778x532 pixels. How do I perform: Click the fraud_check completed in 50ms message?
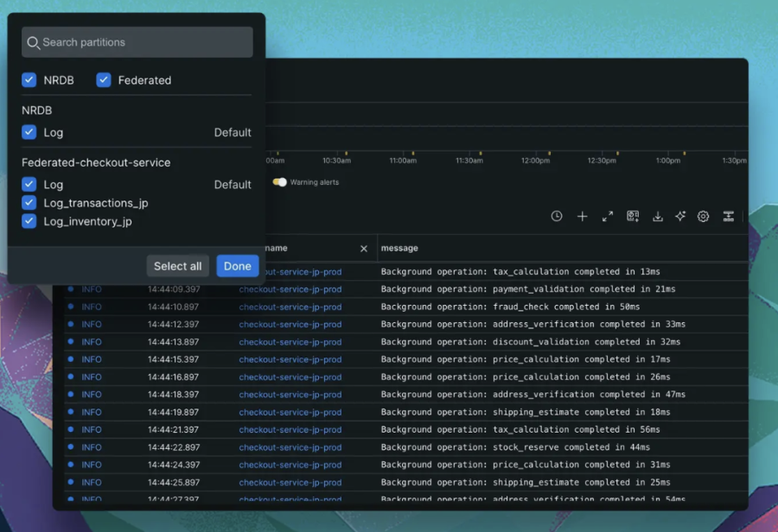(510, 307)
